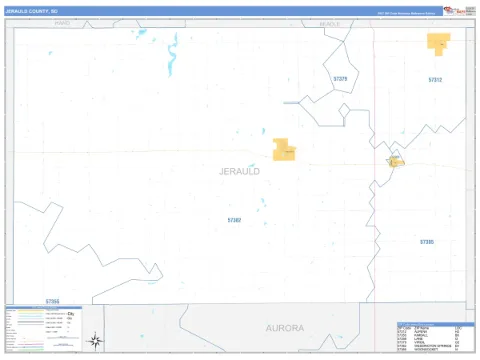
Task: Select the AURORA county label
Action: point(285,328)
